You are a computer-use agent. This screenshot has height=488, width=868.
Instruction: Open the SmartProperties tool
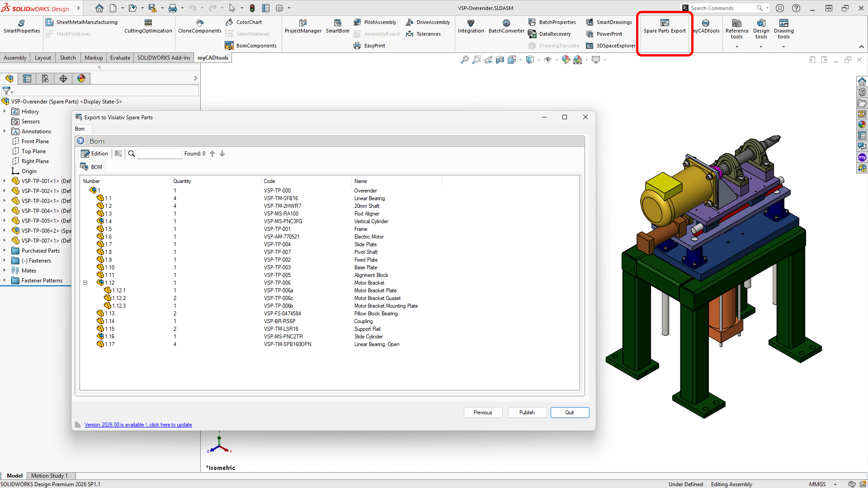pyautogui.click(x=21, y=26)
